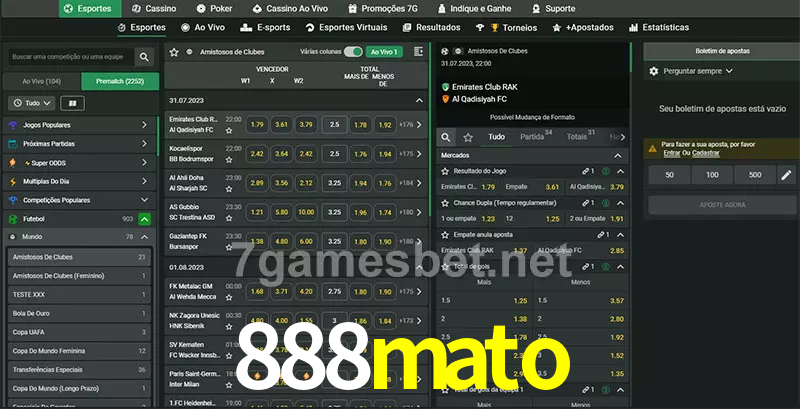Favorite the Empate anula aposta market
The image size is (800, 409).
(445, 235)
